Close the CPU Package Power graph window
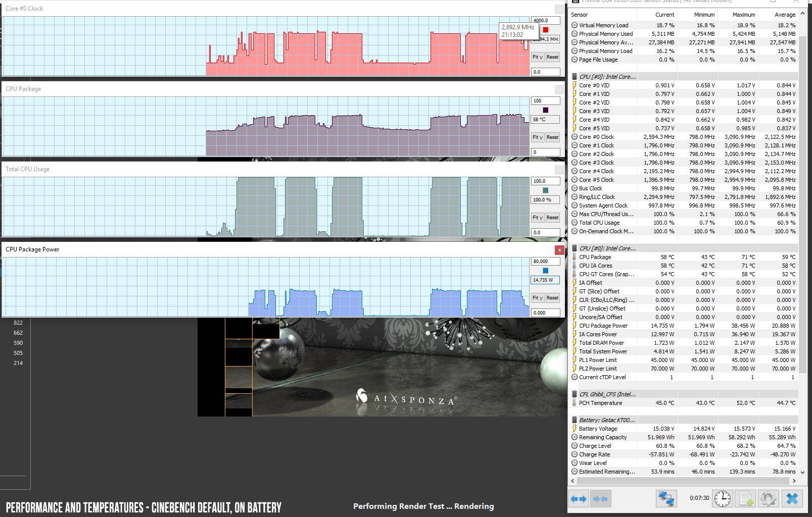 point(559,250)
